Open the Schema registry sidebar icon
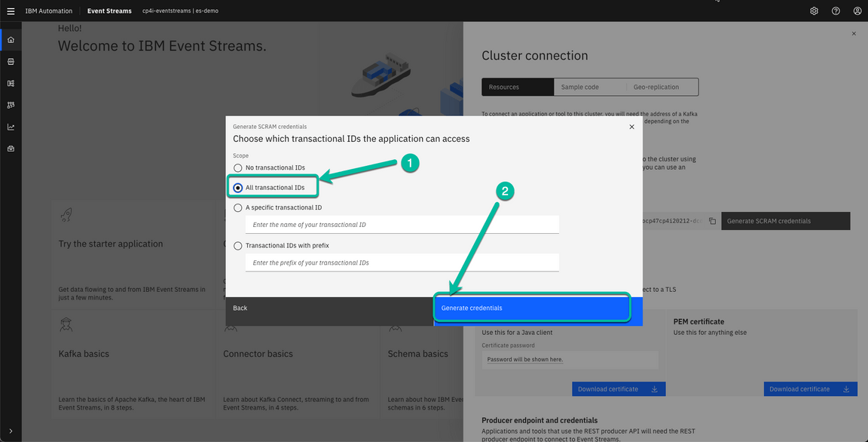The image size is (868, 442). 10,83
